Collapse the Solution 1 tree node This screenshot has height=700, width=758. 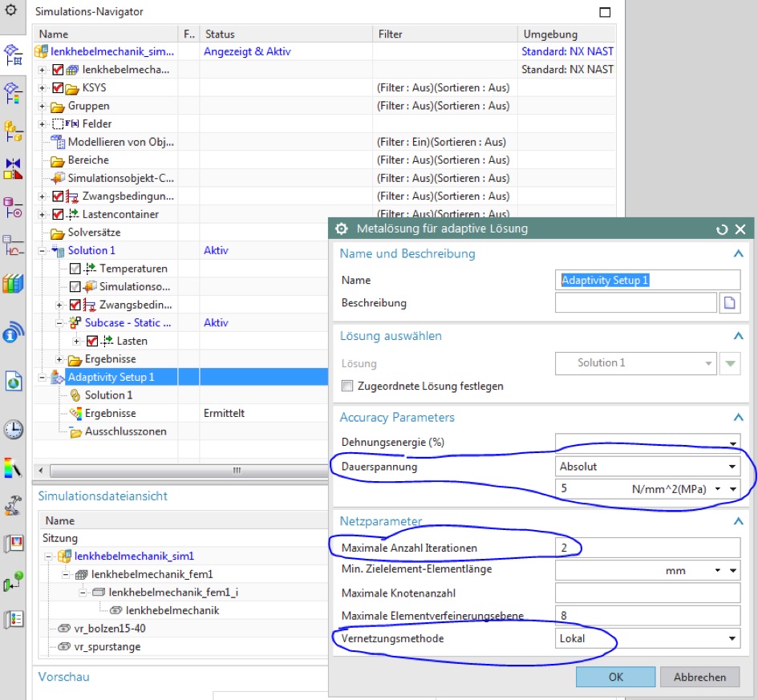click(x=43, y=251)
